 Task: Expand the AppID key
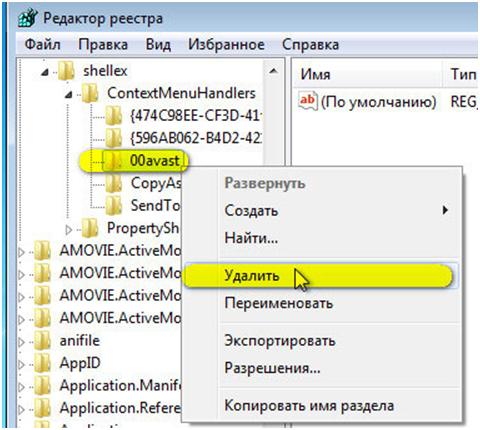(x=21, y=364)
